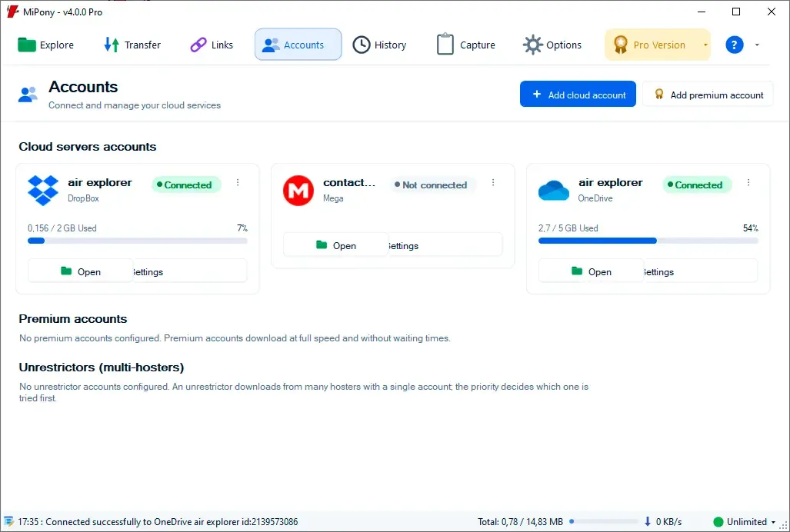Click the Accounts header people icon
Image resolution: width=790 pixels, height=532 pixels.
[x=28, y=94]
